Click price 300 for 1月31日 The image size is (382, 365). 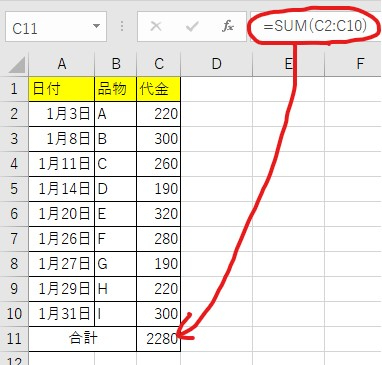(x=159, y=314)
